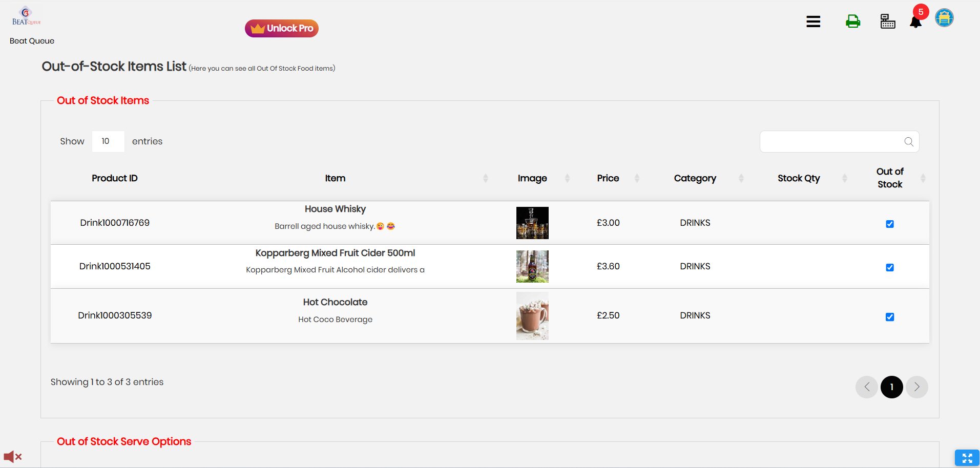Sort table by Stock Qty column
980x468 pixels.
[x=798, y=178]
